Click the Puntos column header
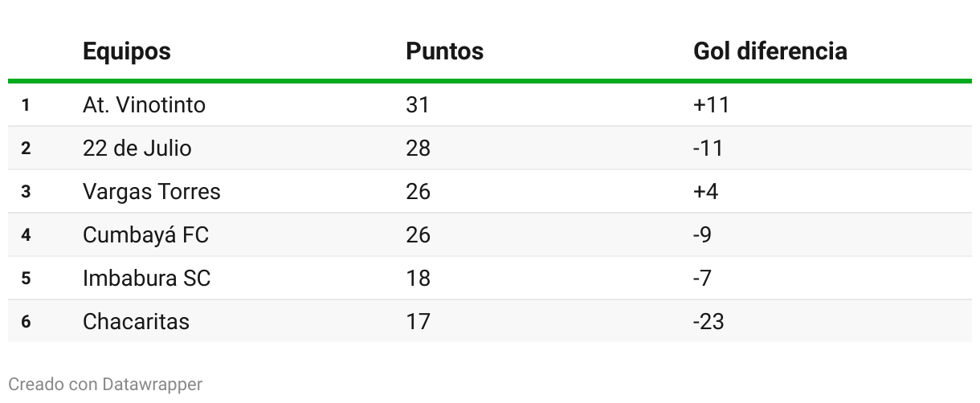This screenshot has height=403, width=980. click(444, 51)
